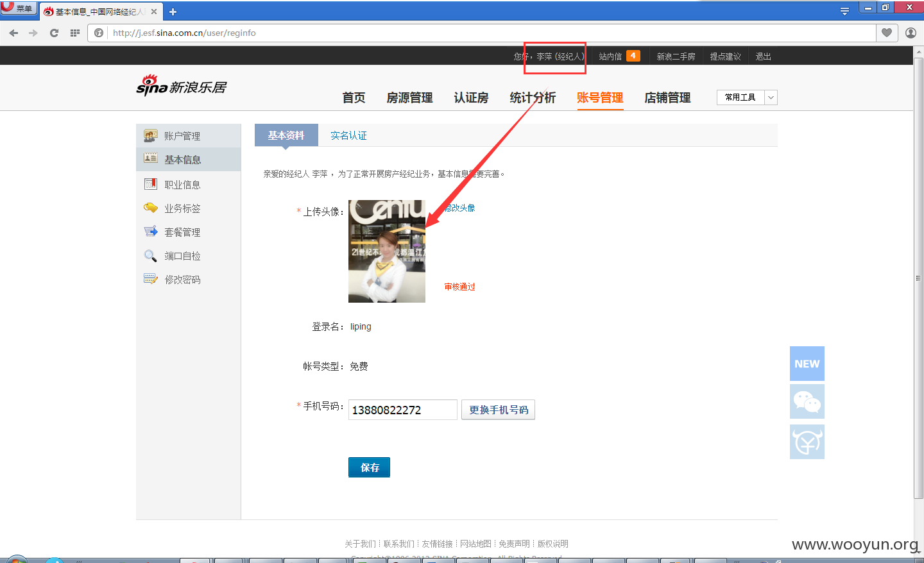Screen dimensions: 924x563
Task: Click the Sina 新浪乐居 logo
Action: [x=182, y=86]
